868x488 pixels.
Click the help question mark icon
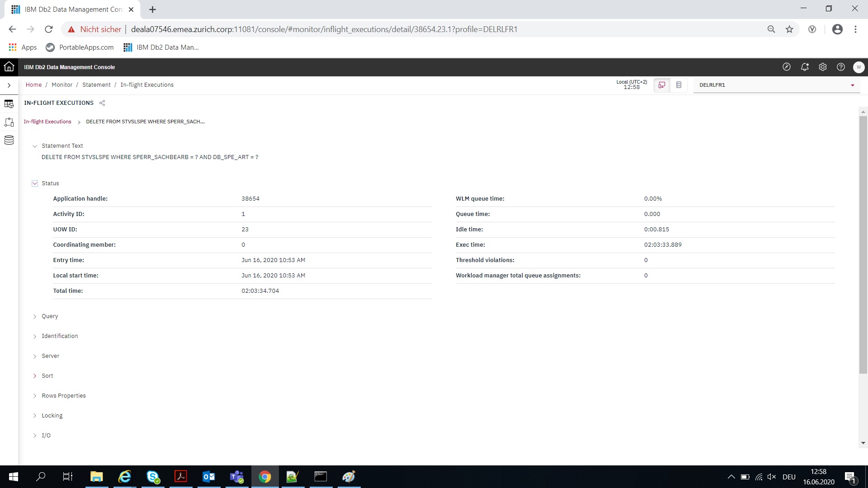click(x=841, y=67)
